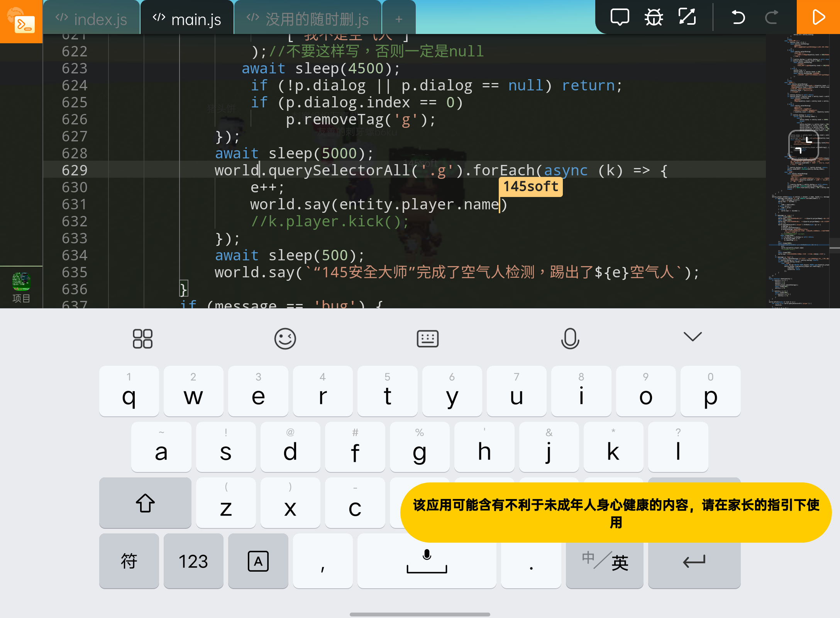Run the project with play button

(x=818, y=17)
